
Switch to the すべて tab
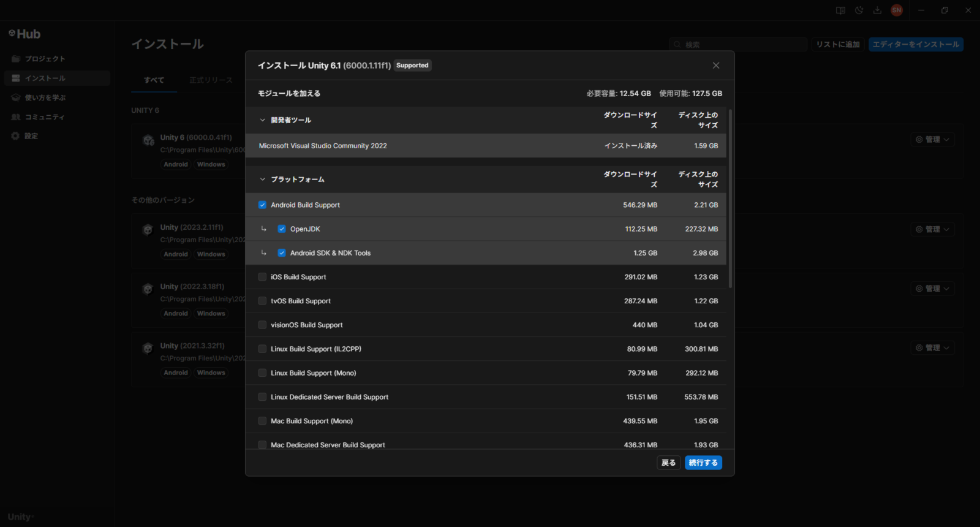click(154, 80)
